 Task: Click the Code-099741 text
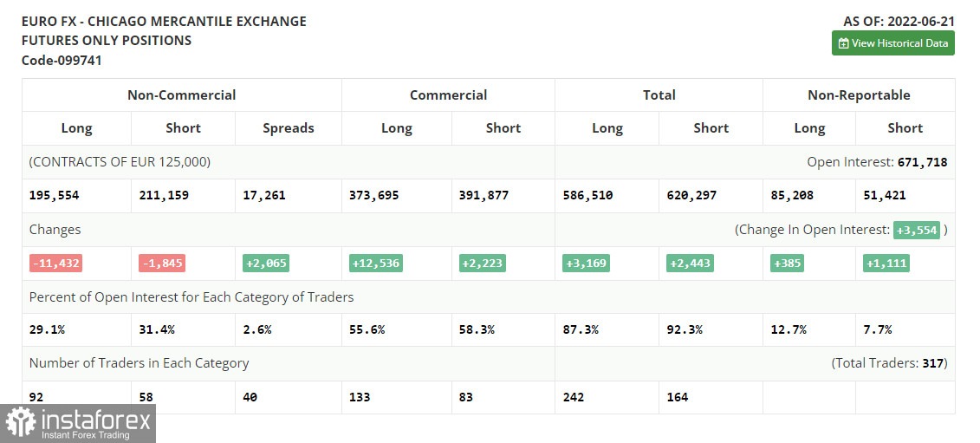click(62, 61)
